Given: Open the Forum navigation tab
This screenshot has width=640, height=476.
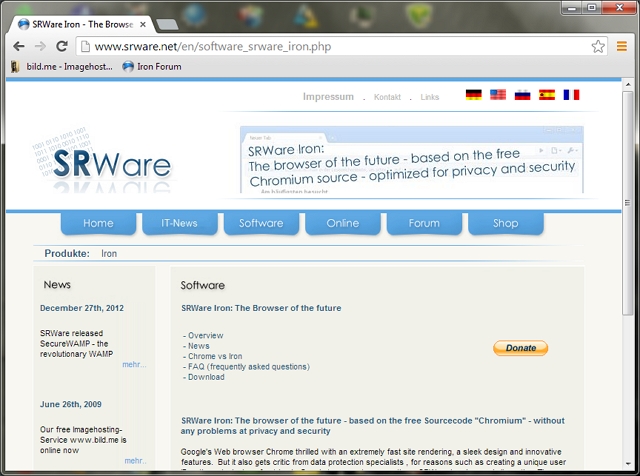Looking at the screenshot, I should [x=424, y=223].
